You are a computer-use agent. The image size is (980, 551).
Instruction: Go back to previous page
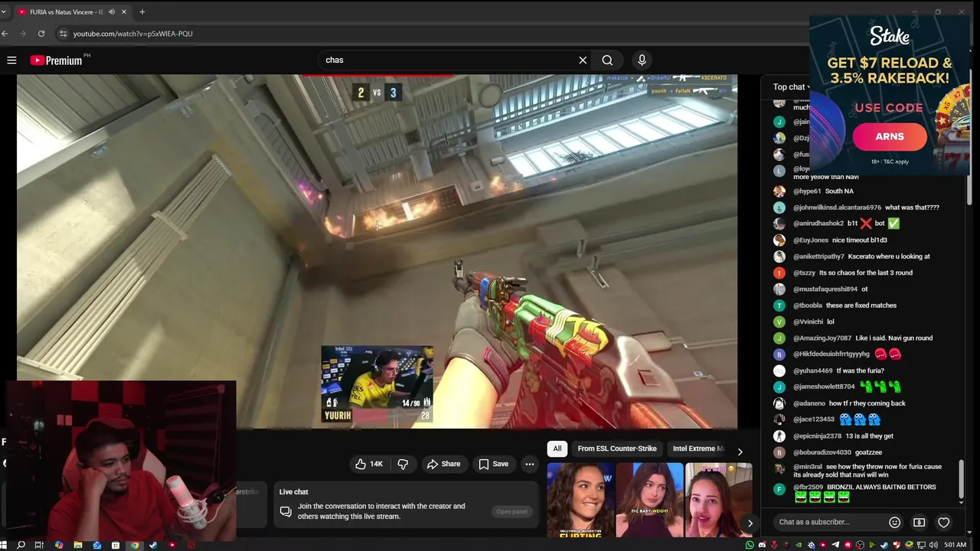pos(5,34)
